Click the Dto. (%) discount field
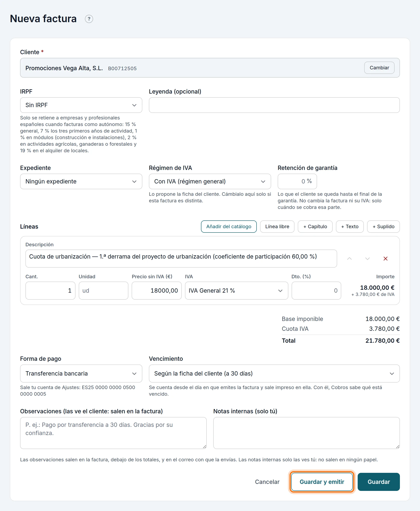 point(316,290)
